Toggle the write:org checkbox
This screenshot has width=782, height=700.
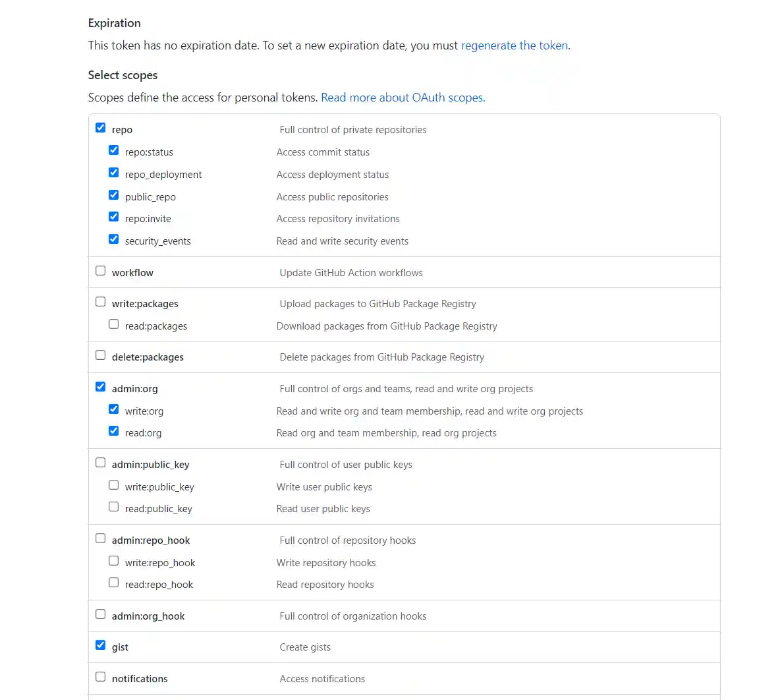tap(113, 409)
